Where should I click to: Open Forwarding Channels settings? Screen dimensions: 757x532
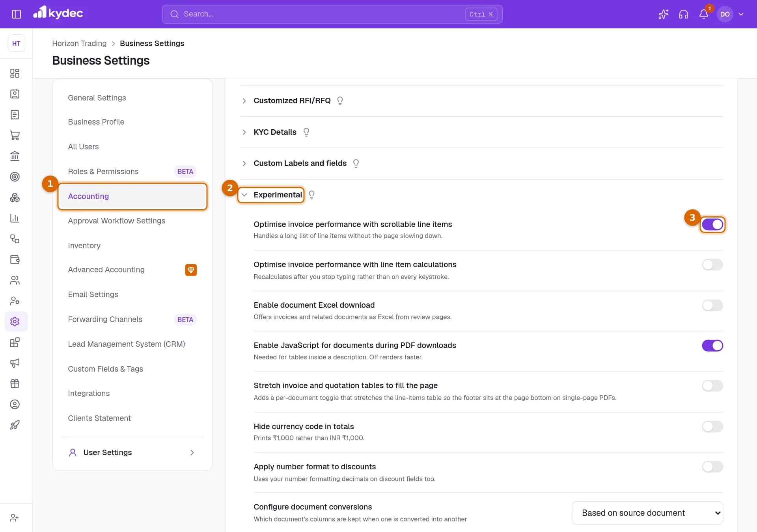tap(105, 319)
